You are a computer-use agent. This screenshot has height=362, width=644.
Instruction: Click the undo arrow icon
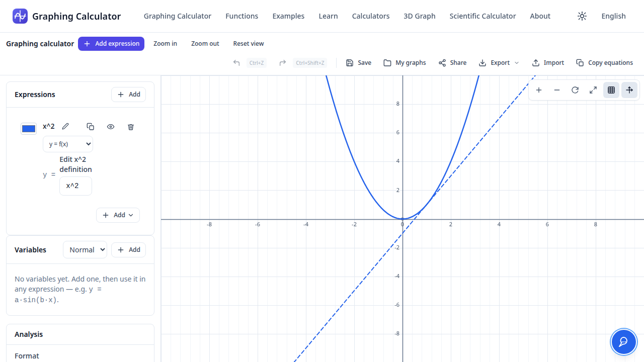coord(236,63)
